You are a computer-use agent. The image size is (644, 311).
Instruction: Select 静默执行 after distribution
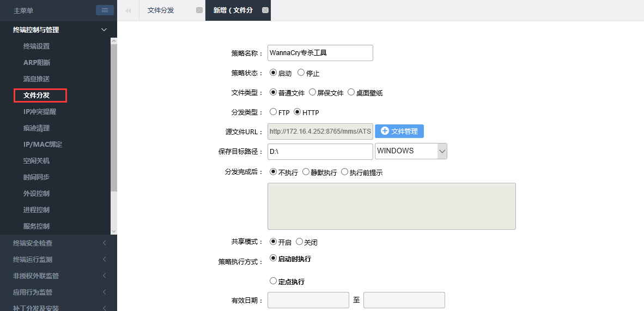pyautogui.click(x=306, y=172)
